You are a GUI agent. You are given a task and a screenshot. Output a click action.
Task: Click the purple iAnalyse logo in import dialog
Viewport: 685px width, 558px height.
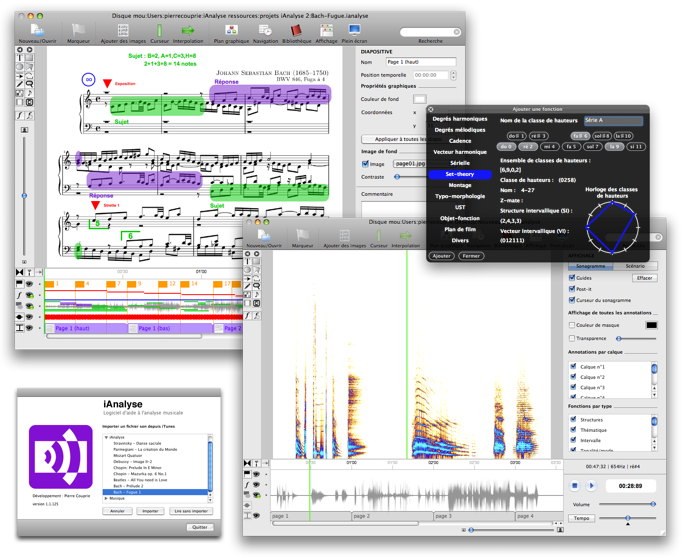pyautogui.click(x=61, y=457)
